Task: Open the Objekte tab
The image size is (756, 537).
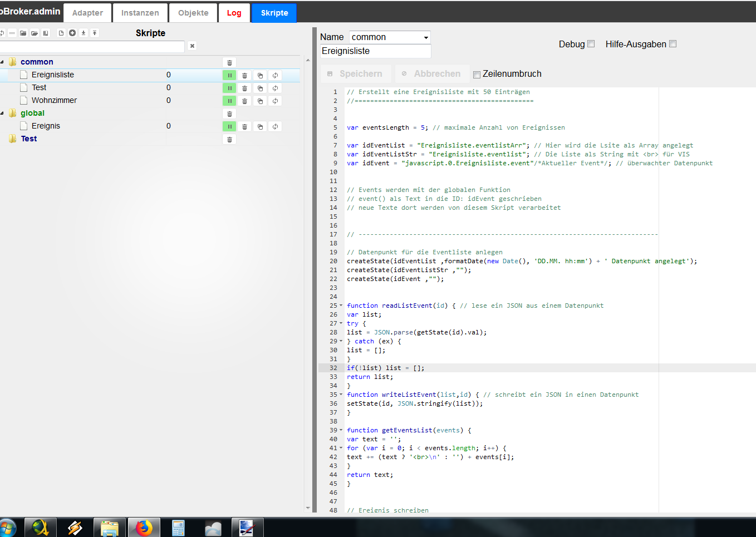Action: click(x=193, y=13)
